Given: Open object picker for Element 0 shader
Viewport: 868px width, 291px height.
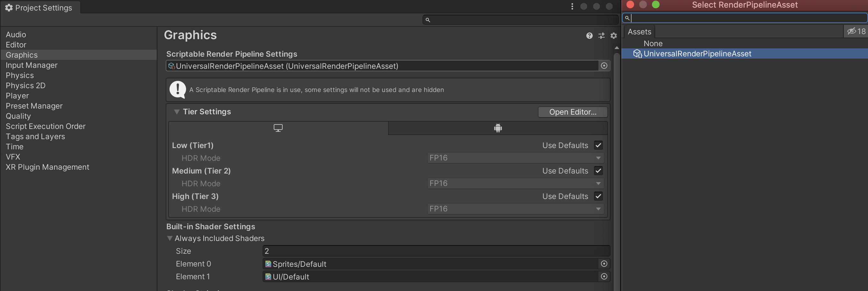Looking at the screenshot, I should (x=604, y=264).
